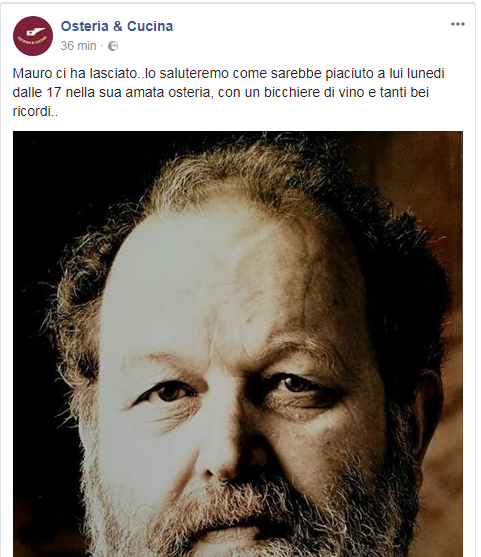Show the post privacy via globe icon

click(x=113, y=46)
